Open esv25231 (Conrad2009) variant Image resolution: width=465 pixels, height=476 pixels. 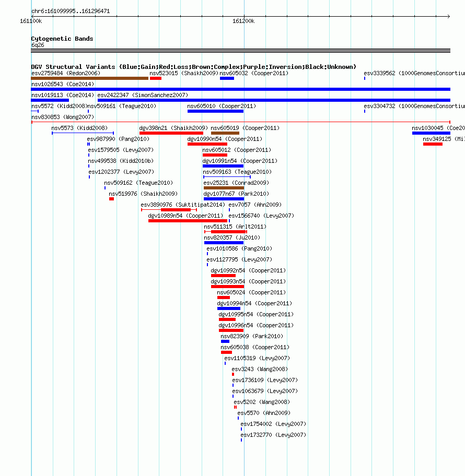click(x=236, y=183)
